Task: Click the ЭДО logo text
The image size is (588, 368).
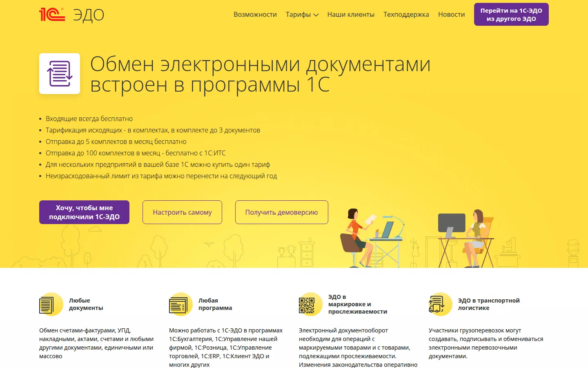Action: pyautogui.click(x=89, y=15)
